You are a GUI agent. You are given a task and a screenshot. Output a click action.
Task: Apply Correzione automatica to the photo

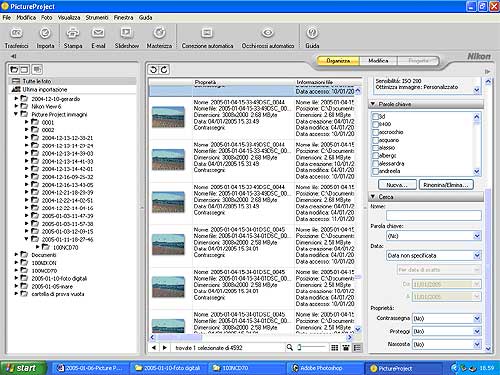[207, 33]
